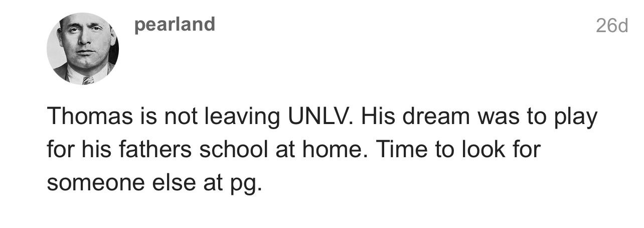The width and height of the screenshot is (644, 228).
Task: Select the comment's first line of text
Action: [x=323, y=118]
